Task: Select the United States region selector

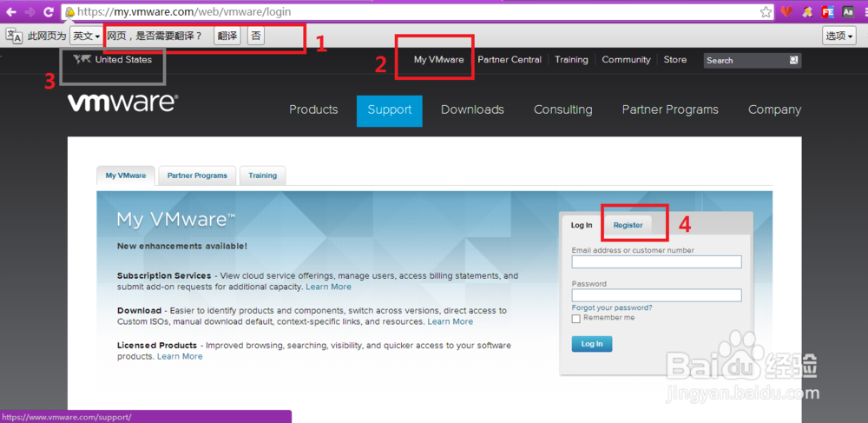Action: (112, 59)
